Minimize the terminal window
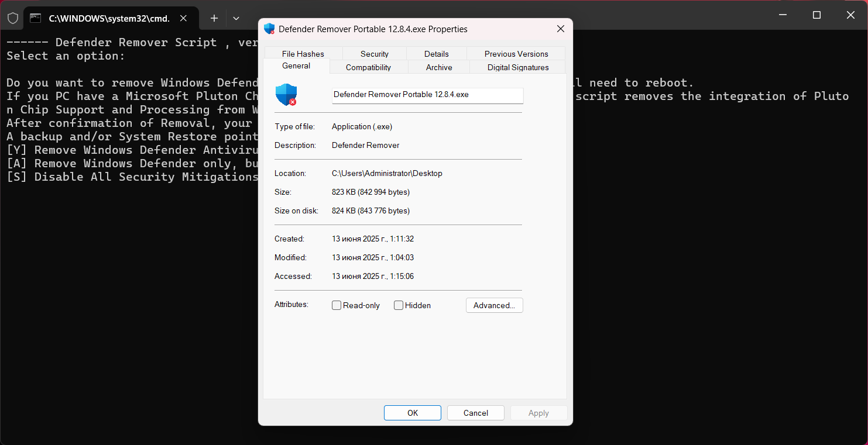This screenshot has height=445, width=868. (783, 15)
